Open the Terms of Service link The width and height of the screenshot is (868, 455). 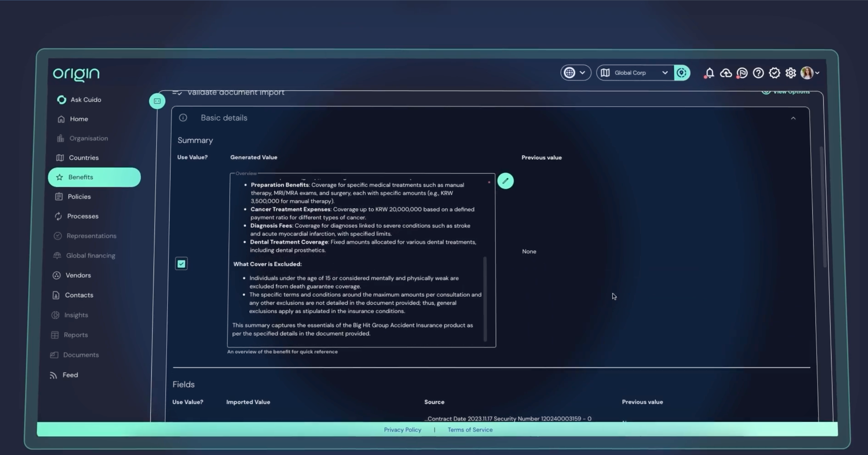pos(470,430)
